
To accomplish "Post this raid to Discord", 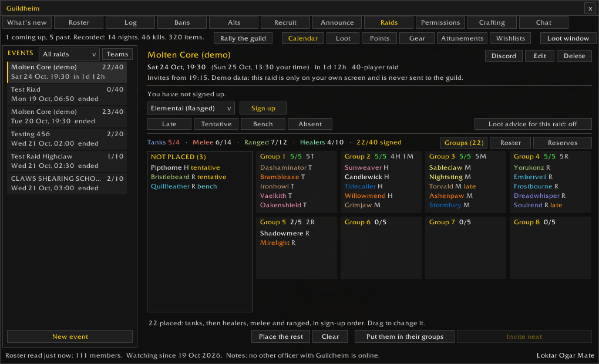I will [503, 56].
